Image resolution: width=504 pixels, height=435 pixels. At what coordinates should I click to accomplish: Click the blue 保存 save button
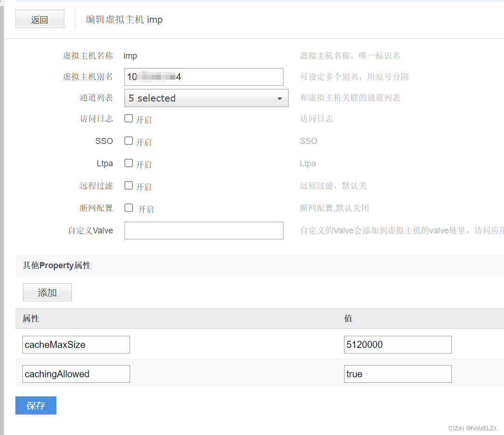[36, 405]
